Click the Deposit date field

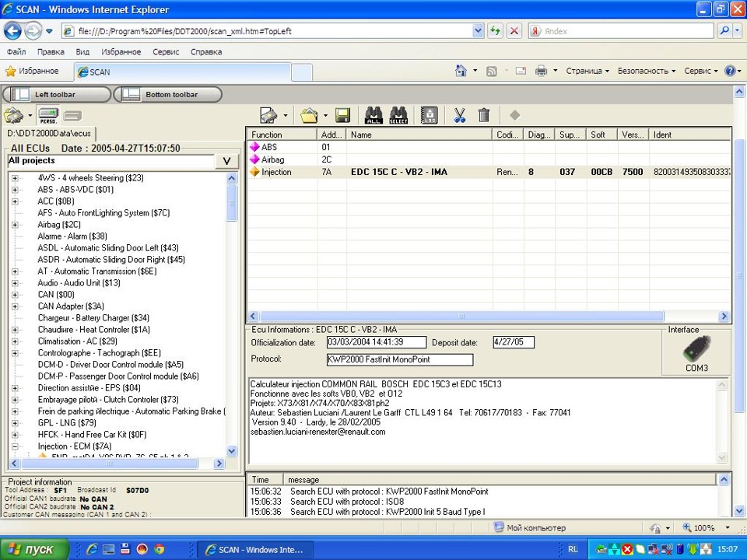[x=514, y=342]
